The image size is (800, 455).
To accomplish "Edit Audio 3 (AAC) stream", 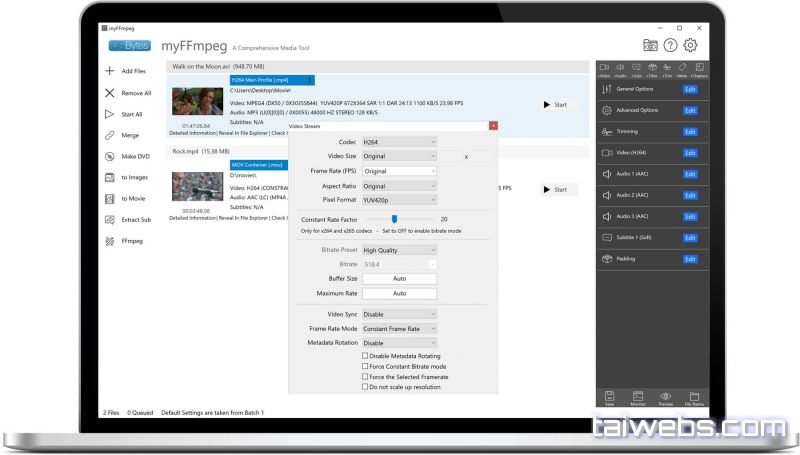I will (x=690, y=217).
